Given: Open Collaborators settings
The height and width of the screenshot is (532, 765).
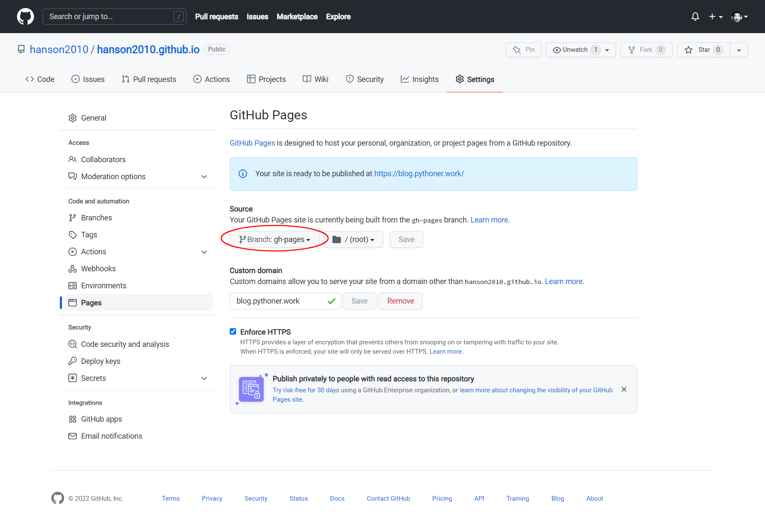Looking at the screenshot, I should click(x=138, y=160).
